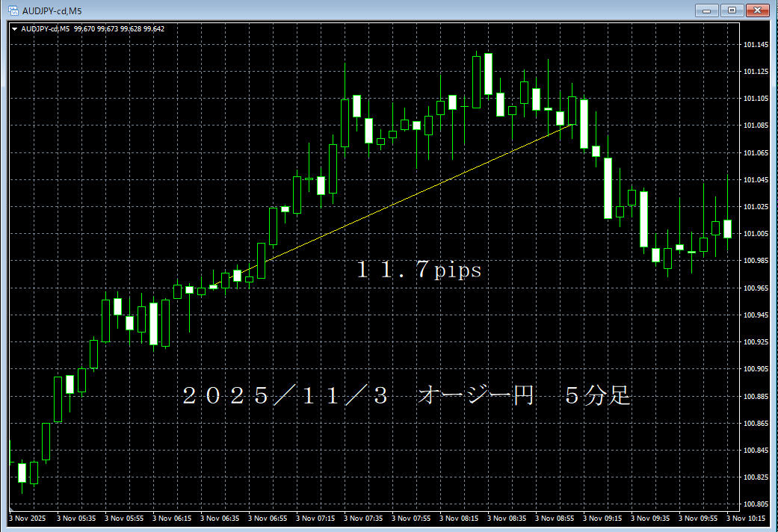Screen dimensions: 778x532
Task: Click the '3 Nov 10:15' time axis label
Action: pos(746,518)
